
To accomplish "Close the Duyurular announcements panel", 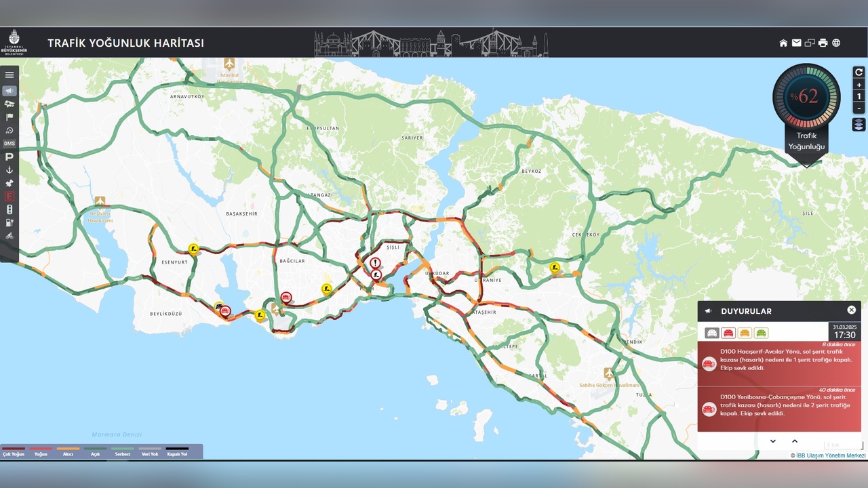I will (852, 310).
